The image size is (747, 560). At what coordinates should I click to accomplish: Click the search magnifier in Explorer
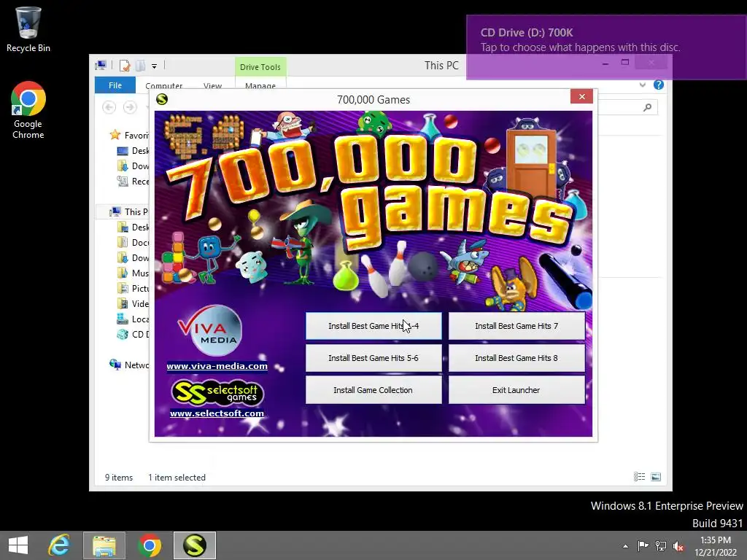[647, 108]
